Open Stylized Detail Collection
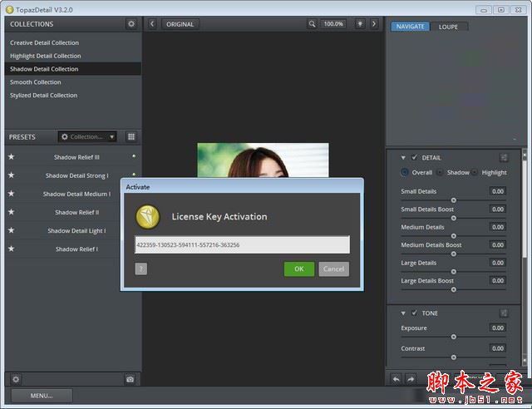The width and height of the screenshot is (532, 409). 44,96
